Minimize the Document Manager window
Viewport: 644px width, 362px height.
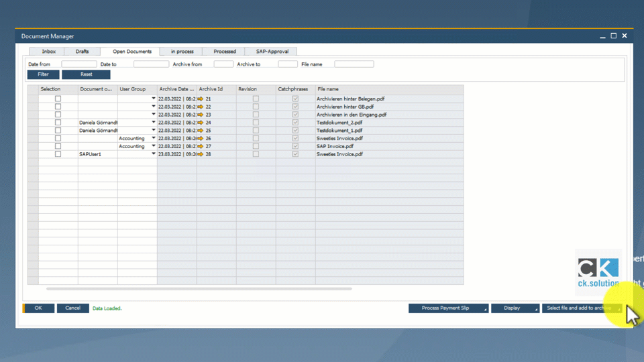click(x=602, y=36)
